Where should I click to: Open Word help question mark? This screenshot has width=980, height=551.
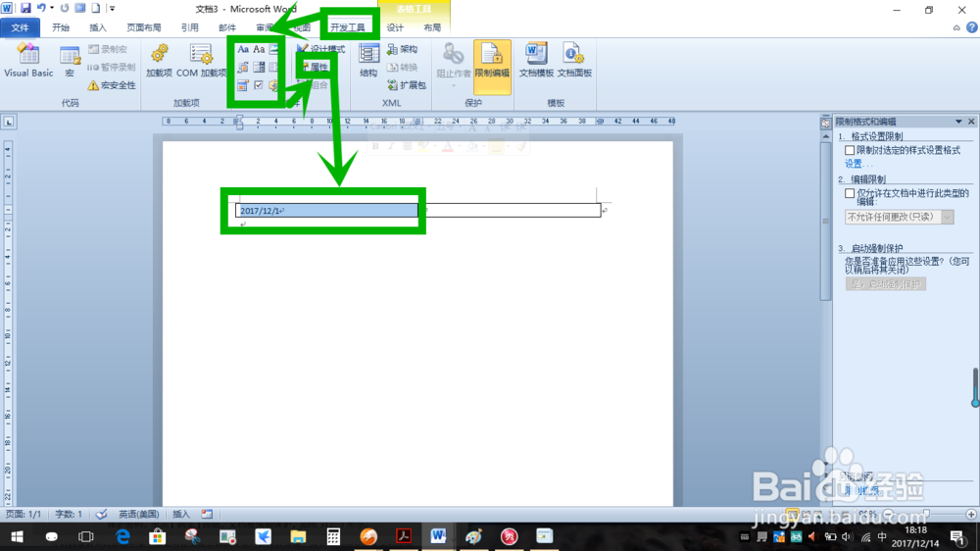(971, 27)
